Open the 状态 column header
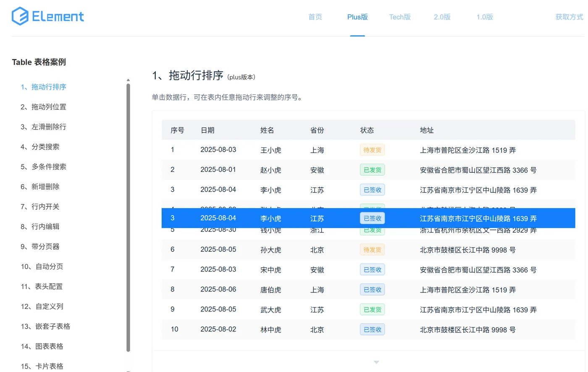The image size is (588, 372). [367, 130]
